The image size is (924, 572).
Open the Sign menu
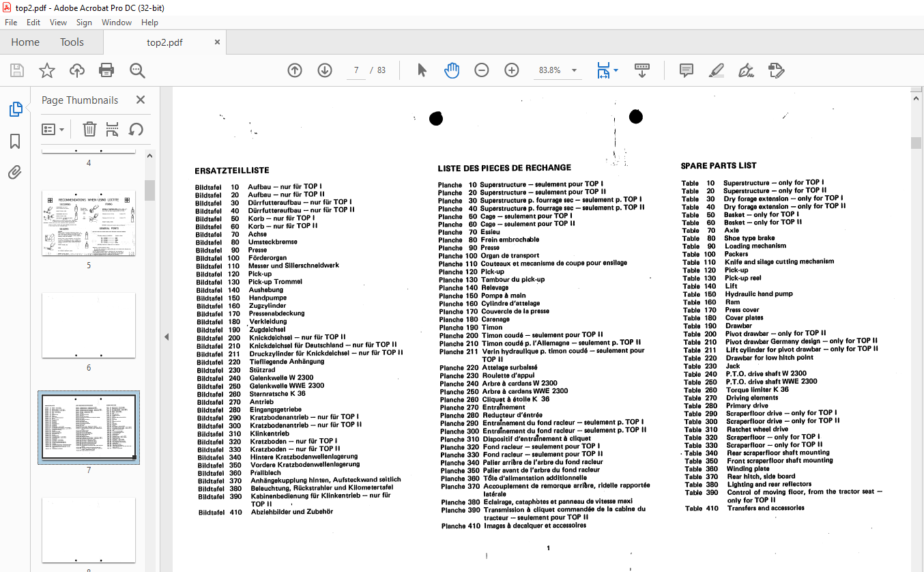pyautogui.click(x=84, y=23)
